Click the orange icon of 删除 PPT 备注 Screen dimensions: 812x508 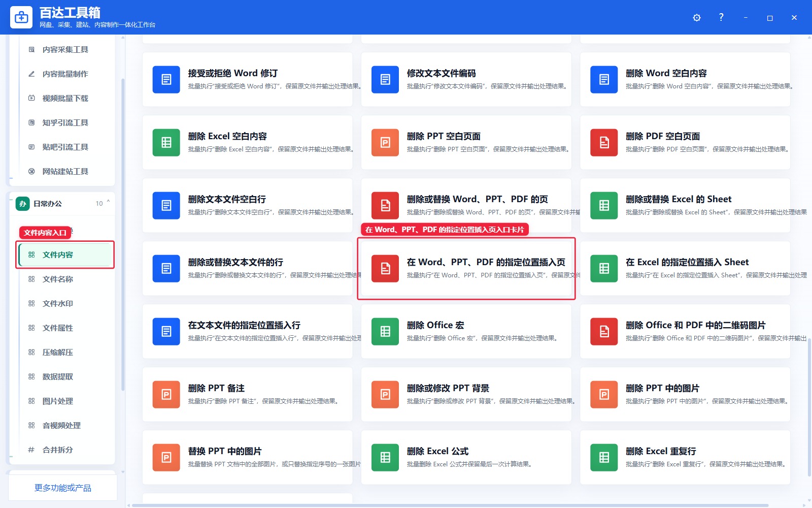(166, 394)
